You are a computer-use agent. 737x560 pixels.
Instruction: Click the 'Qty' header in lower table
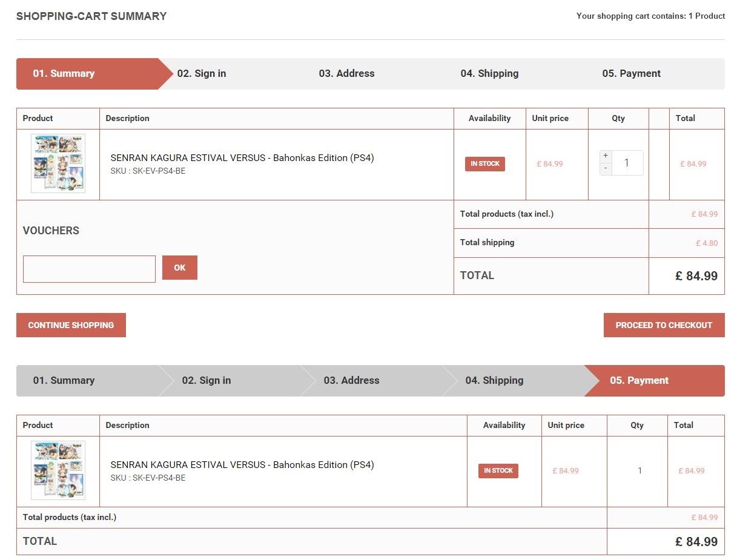click(x=637, y=426)
